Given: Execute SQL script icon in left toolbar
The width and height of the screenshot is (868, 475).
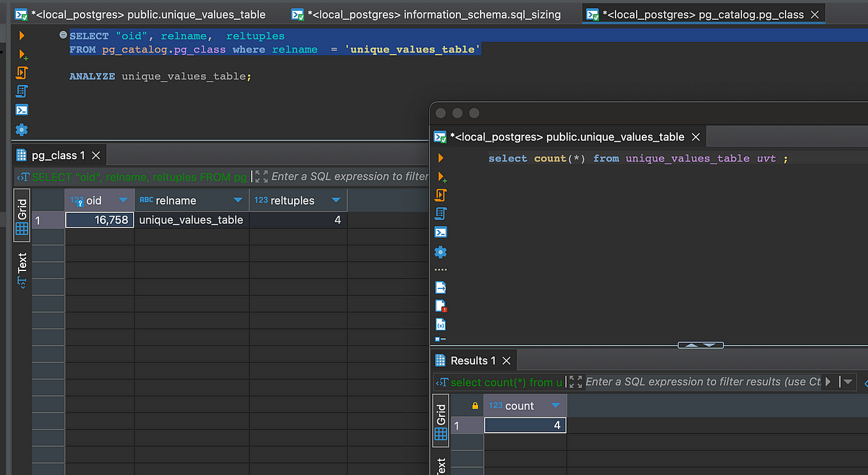Looking at the screenshot, I should [22, 73].
